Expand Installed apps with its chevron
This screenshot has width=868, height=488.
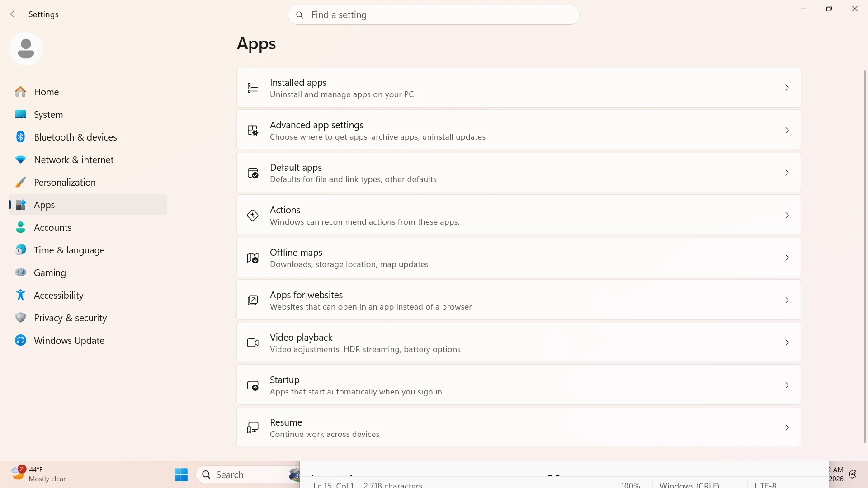[x=787, y=88]
